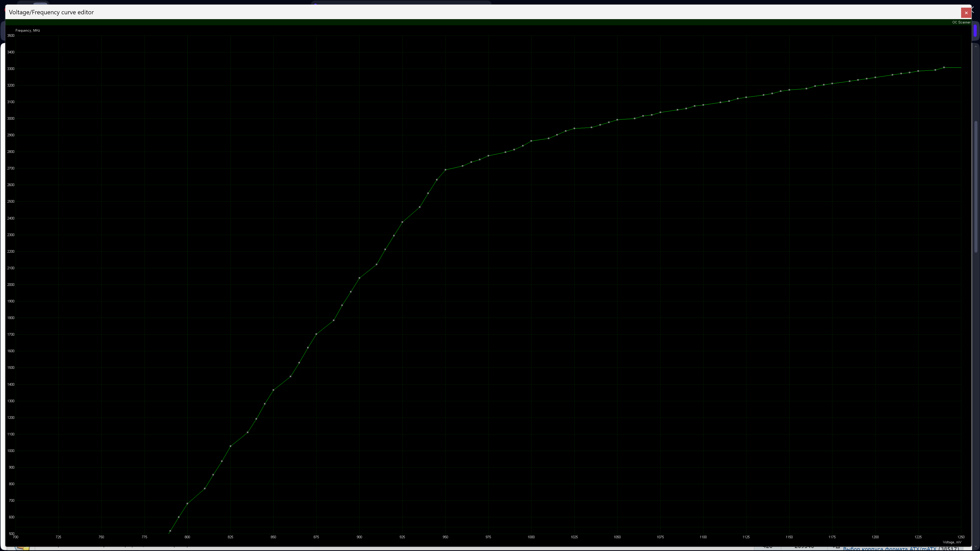Select the curve point at 1100 mV
The height and width of the screenshot is (551, 980).
703,105
